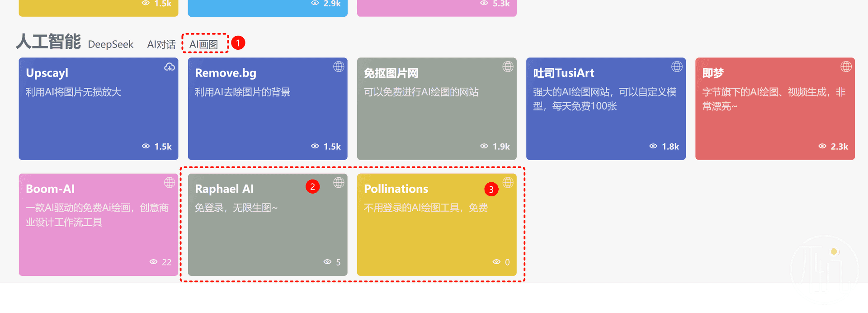Switch to the DeepSeek tab
This screenshot has height=313, width=868.
click(x=111, y=44)
